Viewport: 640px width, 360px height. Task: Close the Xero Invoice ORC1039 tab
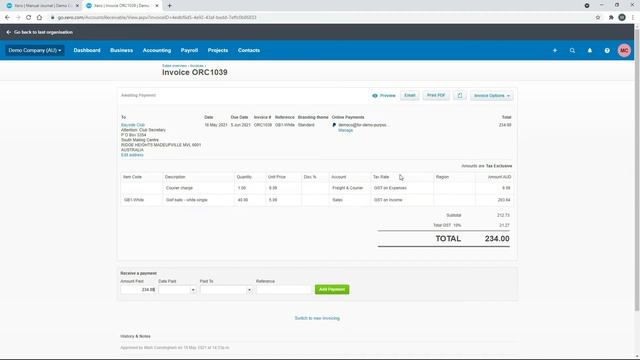pos(157,6)
